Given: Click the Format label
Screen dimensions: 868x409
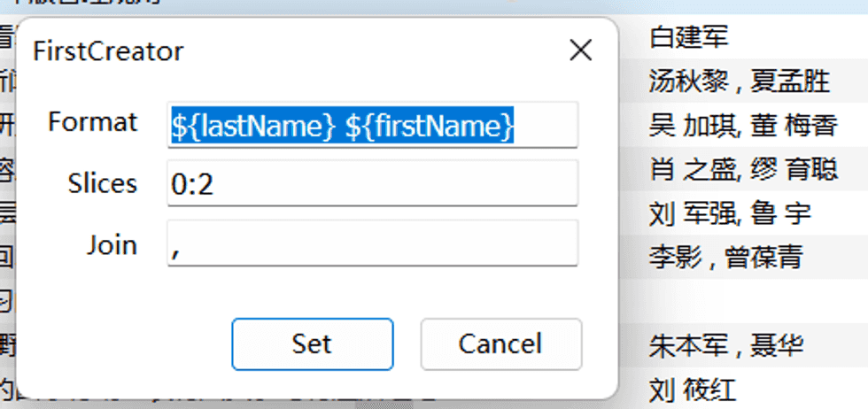Looking at the screenshot, I should click(x=93, y=121).
